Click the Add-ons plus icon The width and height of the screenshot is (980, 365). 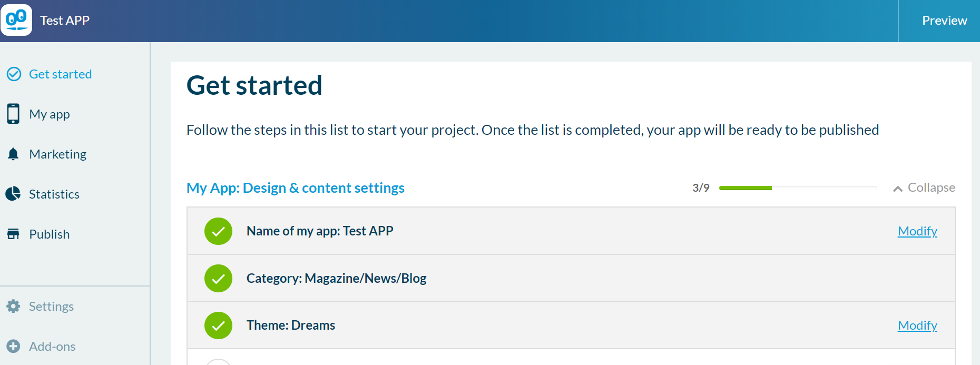coord(13,346)
